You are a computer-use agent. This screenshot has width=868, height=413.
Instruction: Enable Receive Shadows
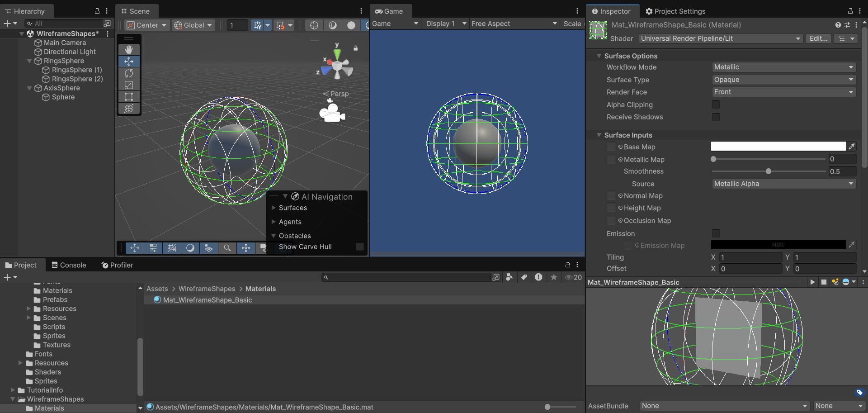(x=716, y=117)
